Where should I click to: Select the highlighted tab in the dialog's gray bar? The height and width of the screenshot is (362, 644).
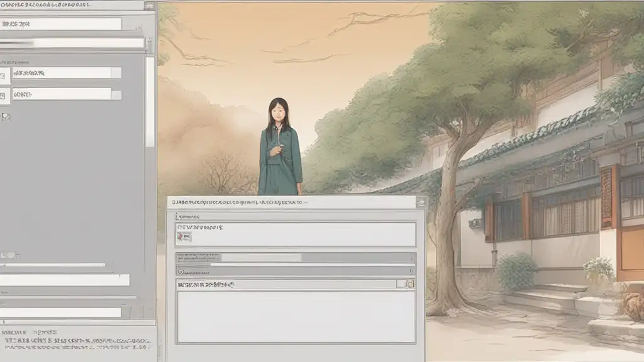click(x=262, y=257)
